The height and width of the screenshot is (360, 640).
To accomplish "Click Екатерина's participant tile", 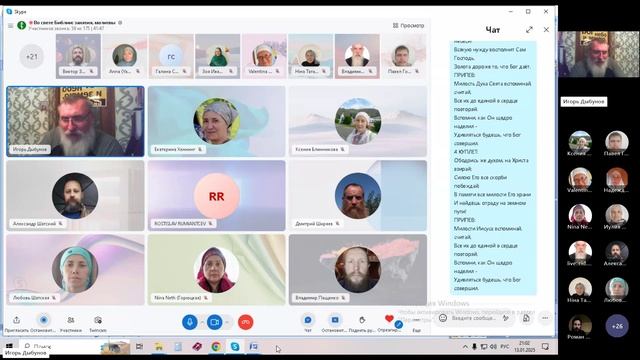I will (216, 121).
